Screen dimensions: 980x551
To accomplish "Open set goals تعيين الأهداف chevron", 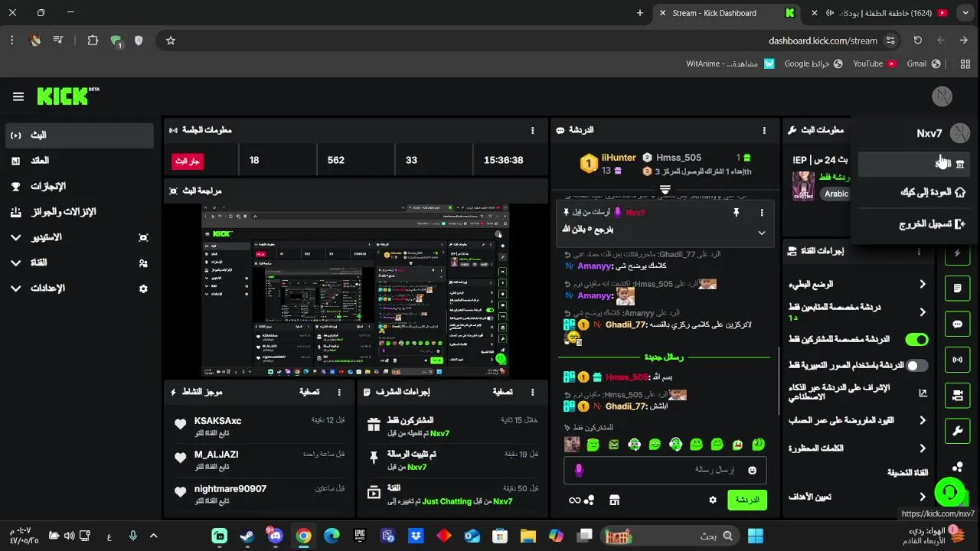I will tap(922, 497).
